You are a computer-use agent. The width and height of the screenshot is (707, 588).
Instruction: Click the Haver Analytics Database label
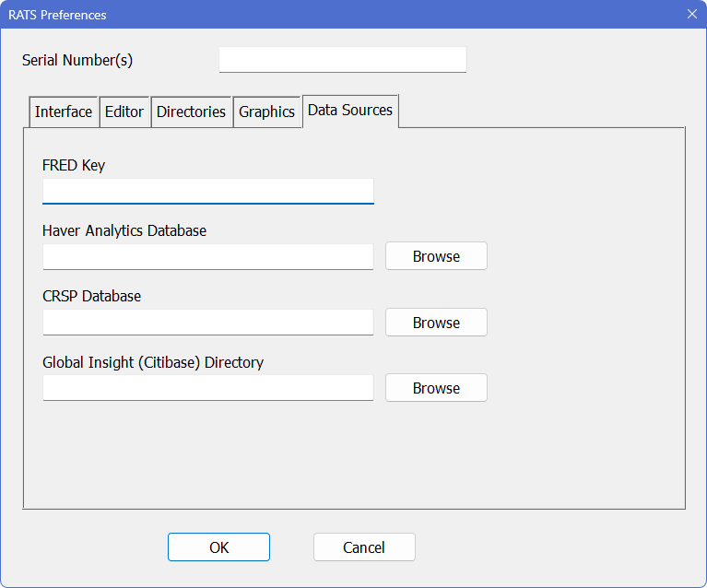tap(124, 230)
